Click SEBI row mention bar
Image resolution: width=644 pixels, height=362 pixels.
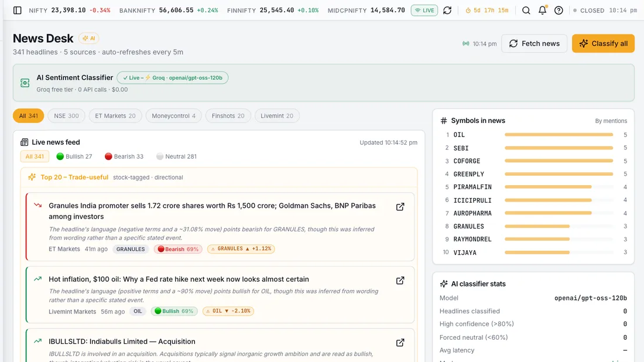click(559, 148)
